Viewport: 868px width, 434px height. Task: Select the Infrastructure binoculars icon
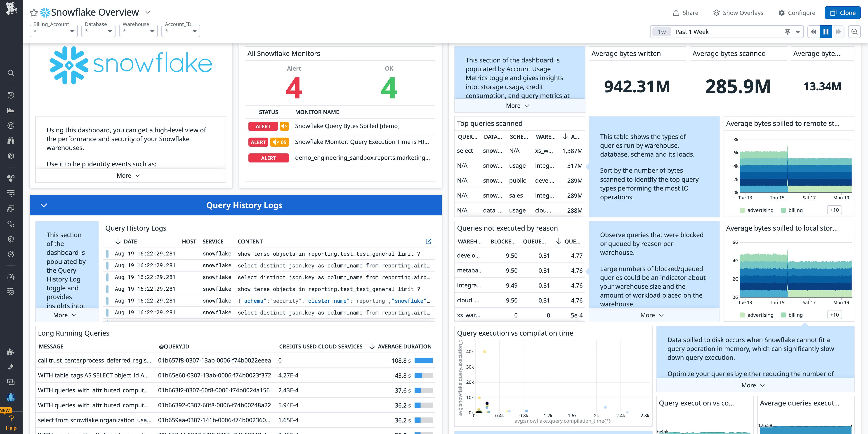11,141
